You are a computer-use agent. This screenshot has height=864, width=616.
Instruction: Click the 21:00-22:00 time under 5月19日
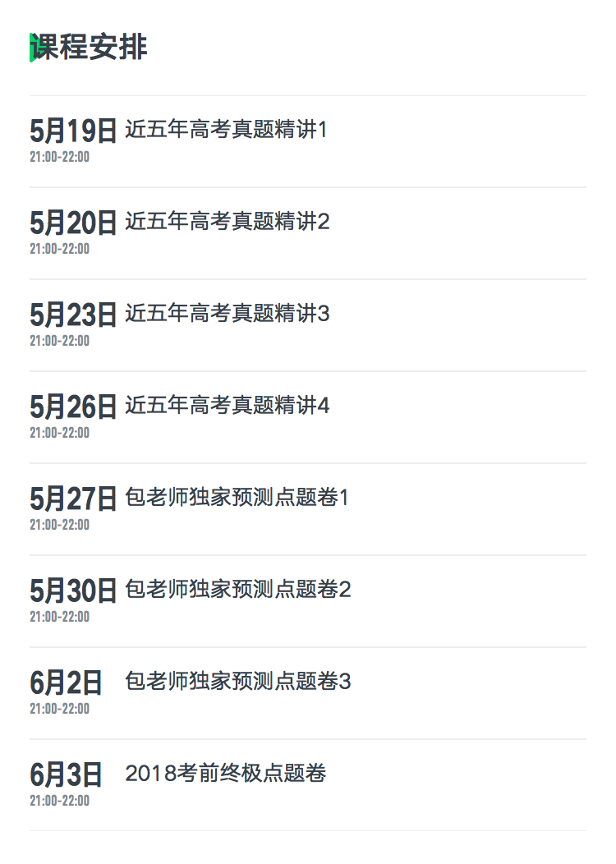pos(59,157)
